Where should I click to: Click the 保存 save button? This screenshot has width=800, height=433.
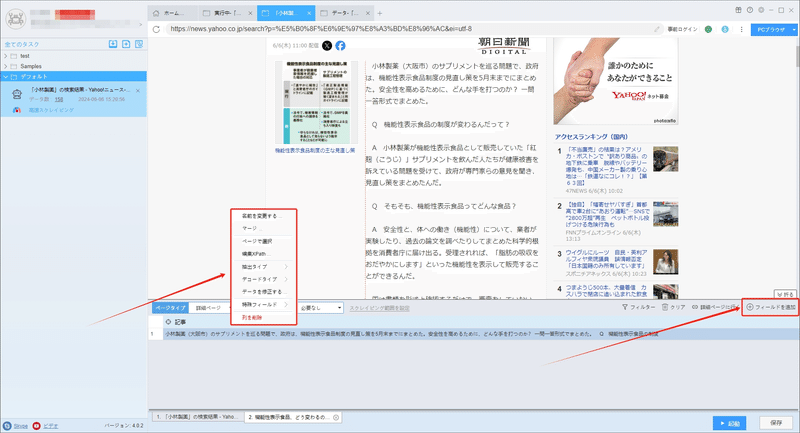pyautogui.click(x=776, y=423)
